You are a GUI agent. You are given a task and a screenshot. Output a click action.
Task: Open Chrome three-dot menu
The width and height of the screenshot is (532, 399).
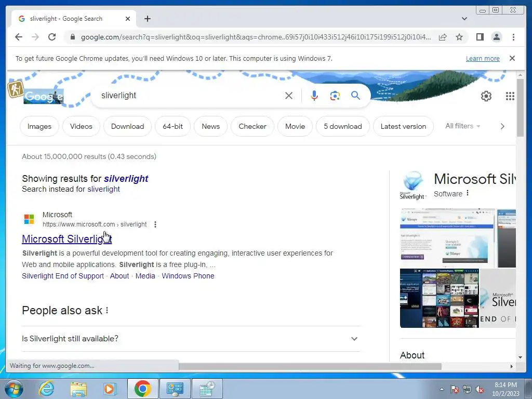513,37
